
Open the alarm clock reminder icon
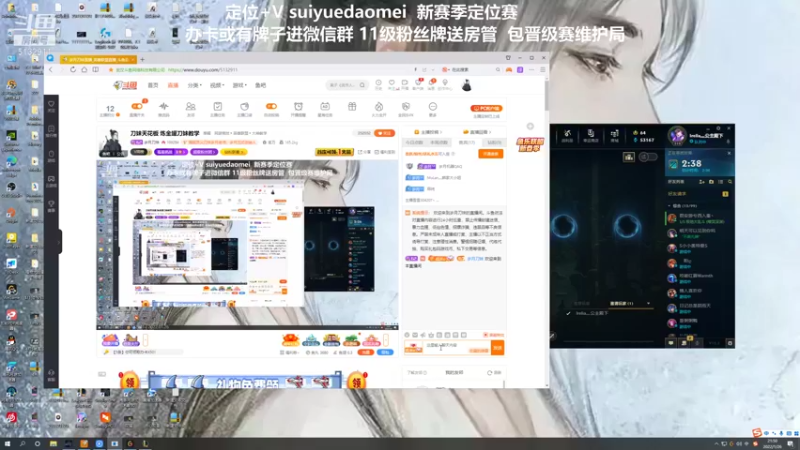click(298, 106)
